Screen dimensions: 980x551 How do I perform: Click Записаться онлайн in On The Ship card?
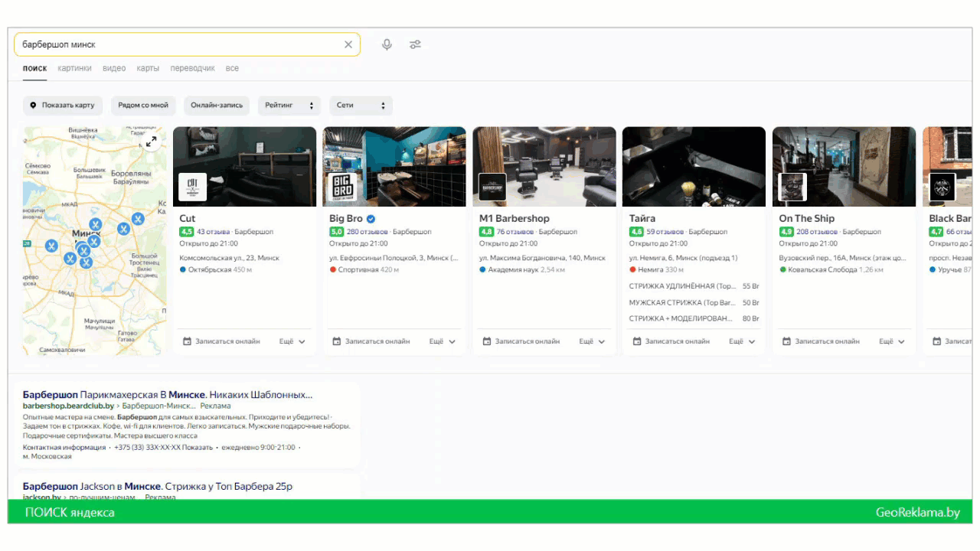822,341
